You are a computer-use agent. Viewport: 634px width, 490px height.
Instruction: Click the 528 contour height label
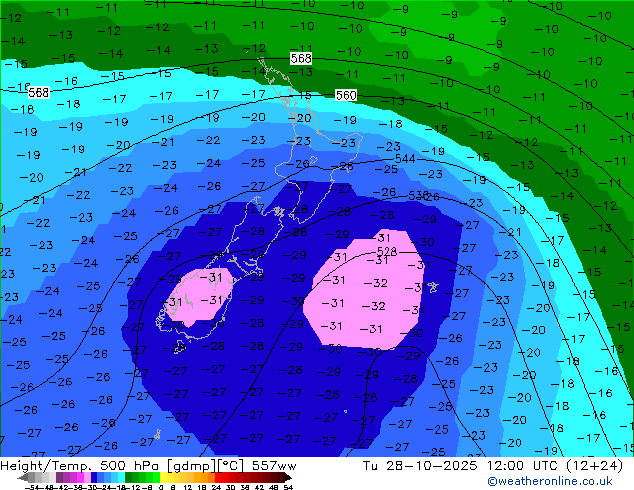(387, 251)
